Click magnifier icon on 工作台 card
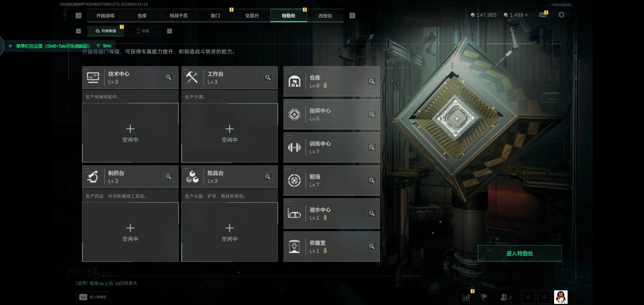The height and width of the screenshot is (305, 644). (x=268, y=77)
